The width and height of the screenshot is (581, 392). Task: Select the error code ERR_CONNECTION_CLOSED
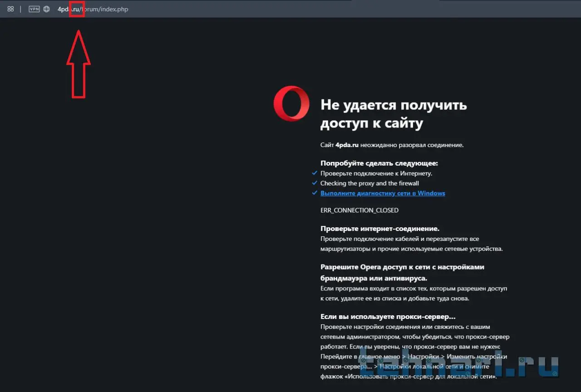click(359, 211)
